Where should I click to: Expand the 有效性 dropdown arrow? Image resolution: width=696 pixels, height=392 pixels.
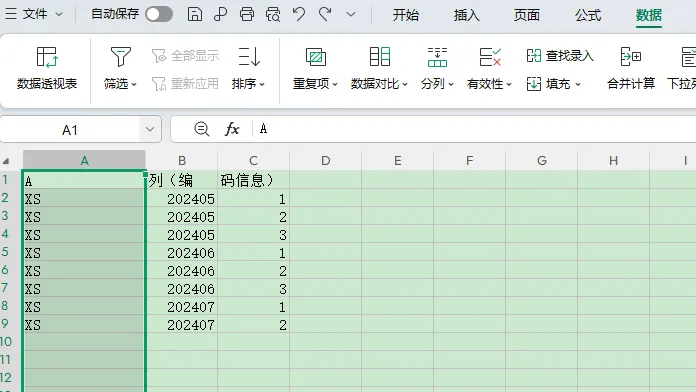coord(509,84)
